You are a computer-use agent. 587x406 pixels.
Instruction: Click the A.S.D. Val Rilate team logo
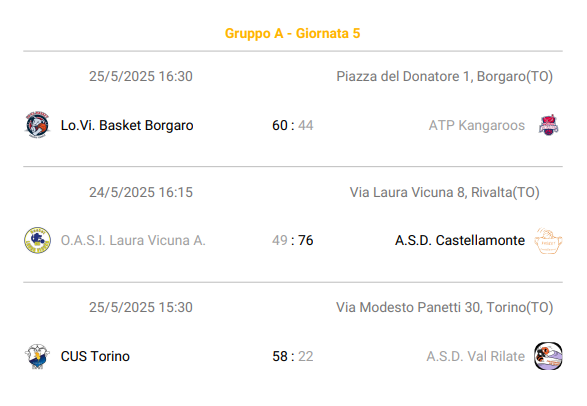click(x=548, y=356)
